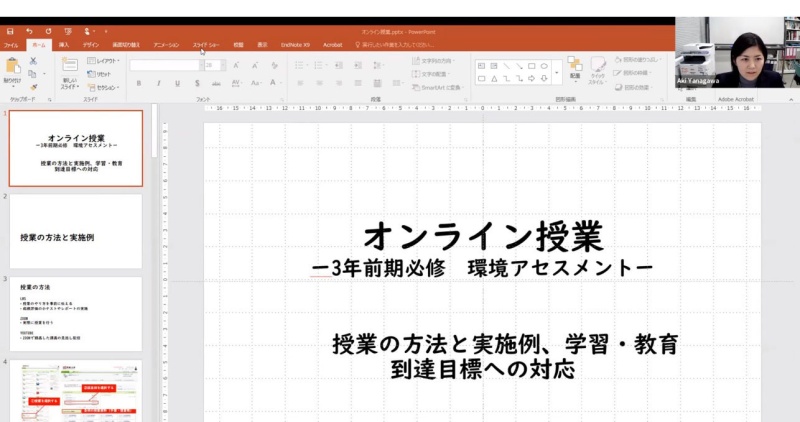The height and width of the screenshot is (422, 800).
Task: Select the straight line shape
Action: pos(507,66)
